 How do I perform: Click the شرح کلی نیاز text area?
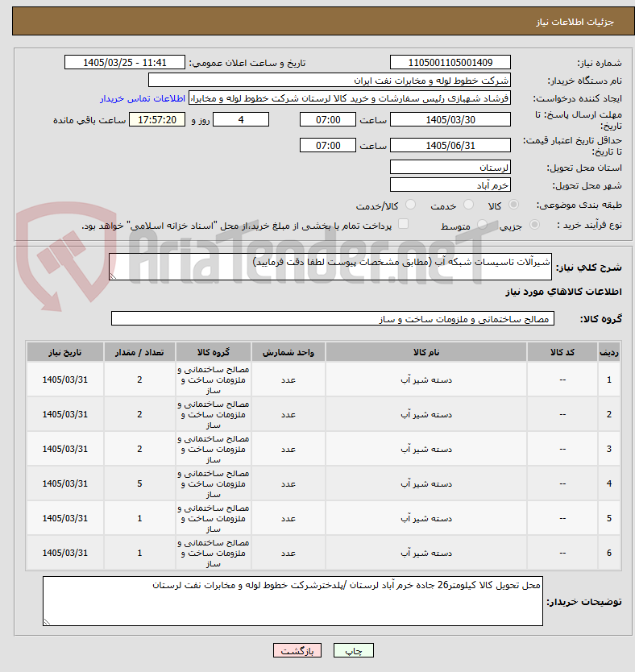(330, 267)
